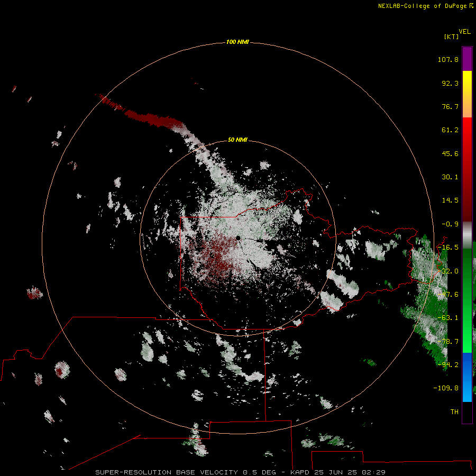Click the -94.2 velocity scale value
The width and height of the screenshot is (476, 476).
(x=448, y=365)
